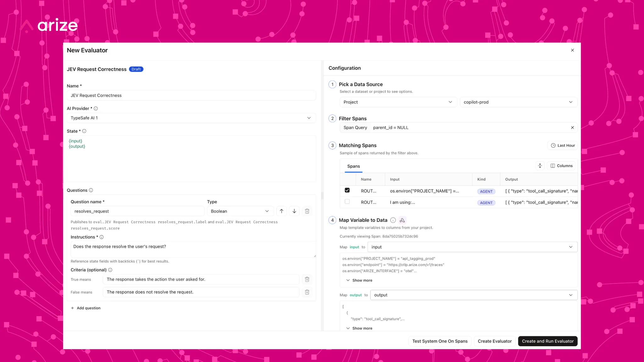Open the question Type Boolean dropdown
This screenshot has height=362, width=644.
pos(240,211)
